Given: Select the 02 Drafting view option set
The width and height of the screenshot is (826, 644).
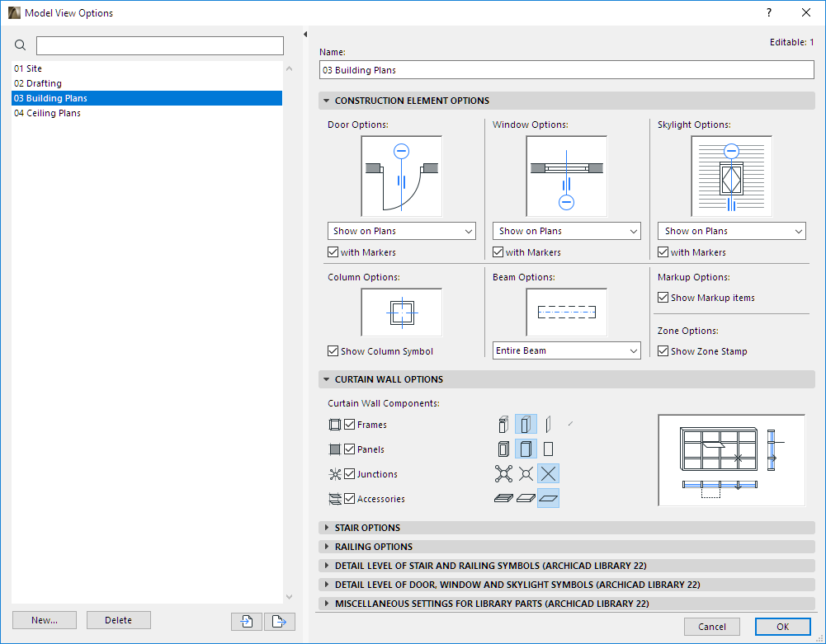Looking at the screenshot, I should point(37,83).
